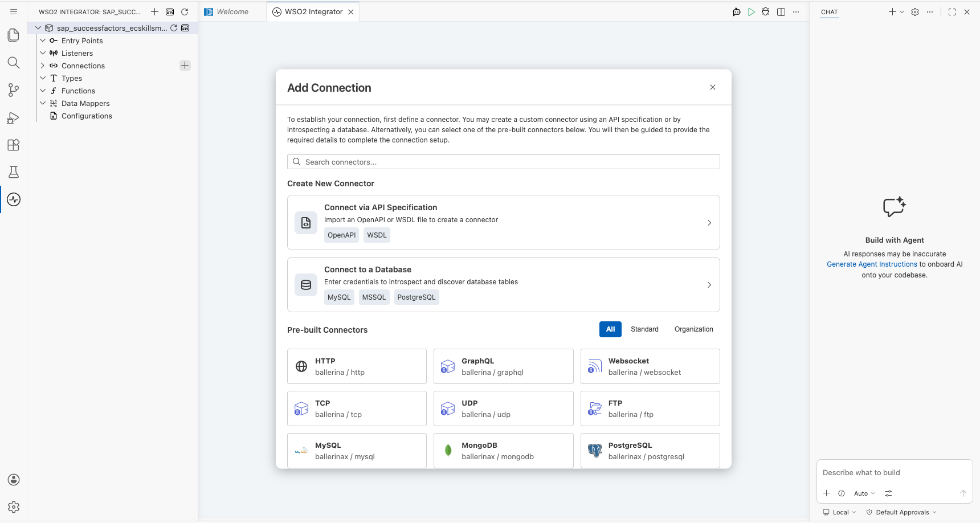The width and height of the screenshot is (980, 523).
Task: Click Generate Agent Instructions link
Action: [872, 264]
